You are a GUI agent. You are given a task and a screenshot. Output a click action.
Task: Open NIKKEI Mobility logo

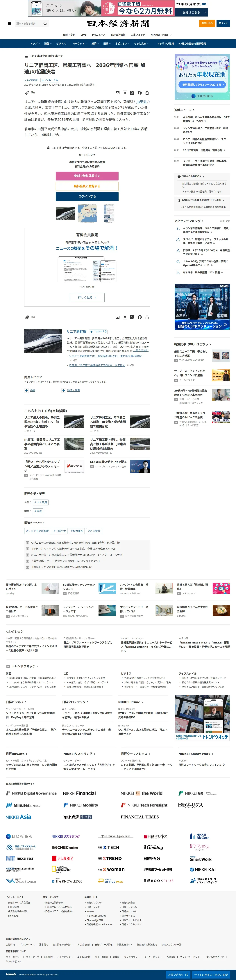pos(81,805)
